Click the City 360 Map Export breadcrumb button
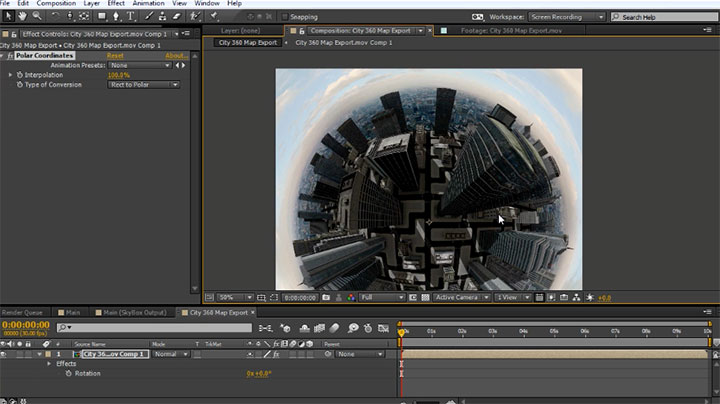 [x=248, y=42]
